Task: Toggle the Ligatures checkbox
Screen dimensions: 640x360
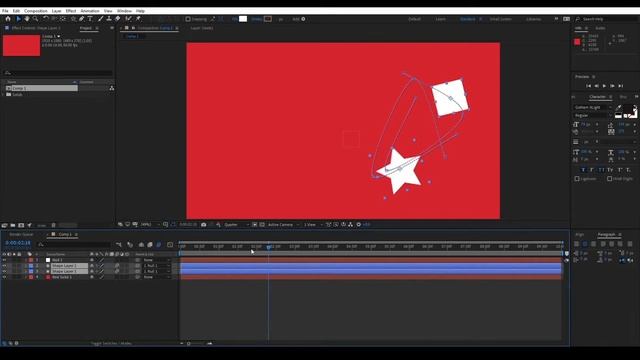Action: [577, 179]
